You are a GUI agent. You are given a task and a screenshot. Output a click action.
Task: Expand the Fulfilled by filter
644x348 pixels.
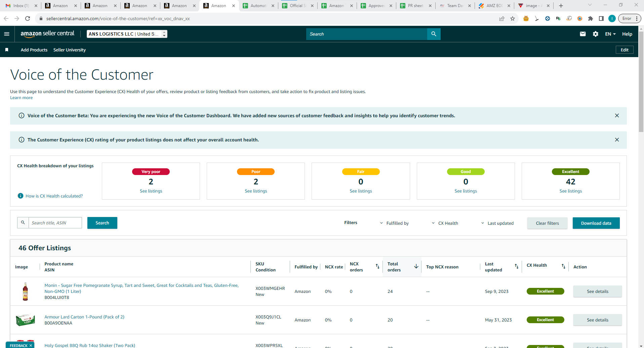coord(394,223)
